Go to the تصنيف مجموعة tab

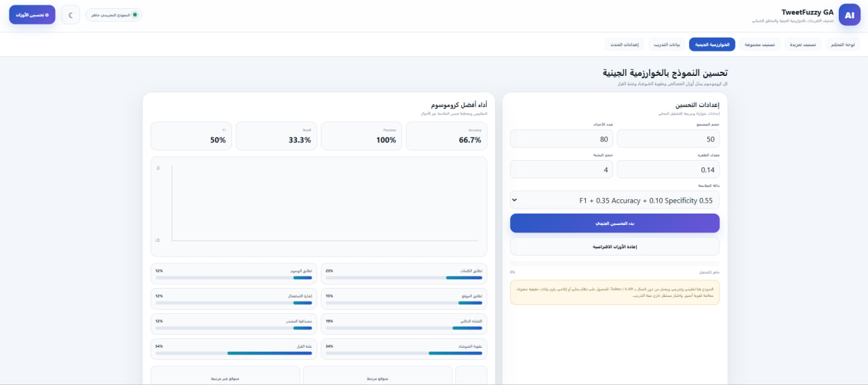[x=759, y=44]
